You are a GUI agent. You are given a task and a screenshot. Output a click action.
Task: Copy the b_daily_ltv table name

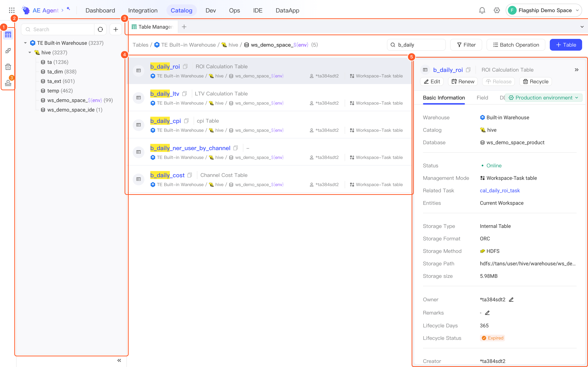coord(185,94)
